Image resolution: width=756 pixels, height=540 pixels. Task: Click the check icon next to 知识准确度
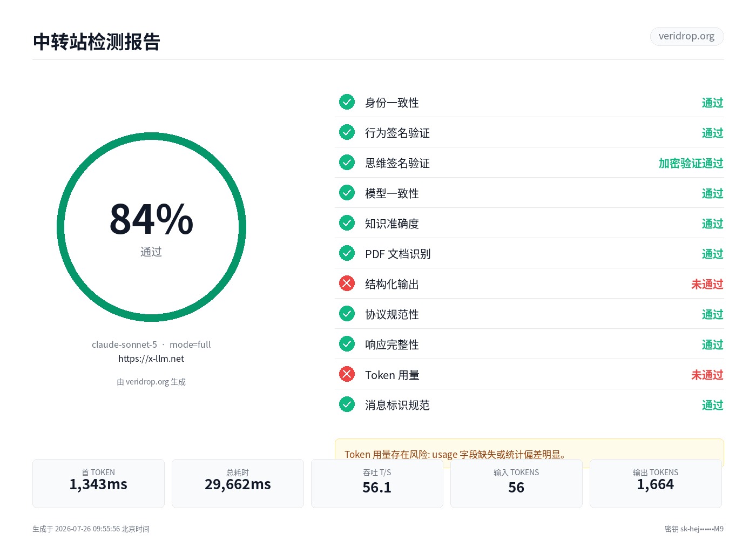click(347, 223)
